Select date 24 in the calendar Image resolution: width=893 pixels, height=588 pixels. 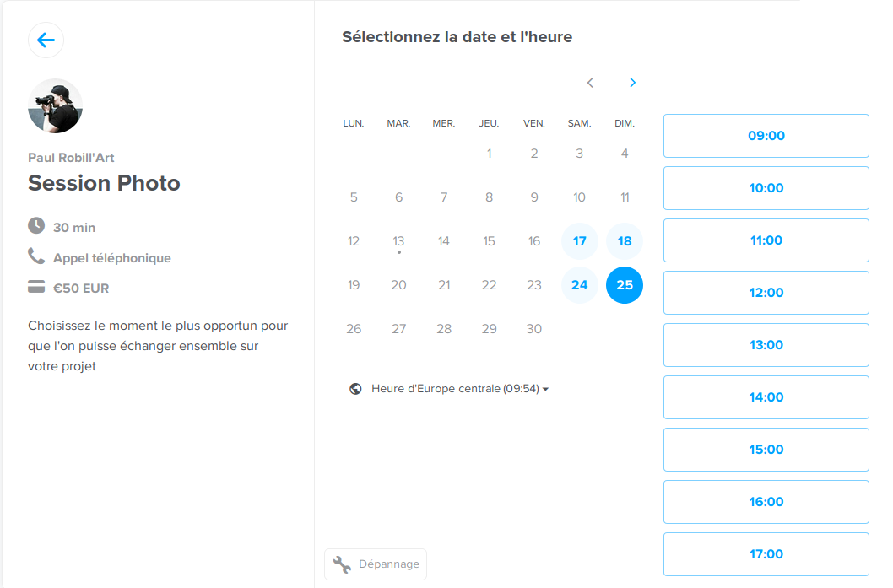pyautogui.click(x=579, y=285)
